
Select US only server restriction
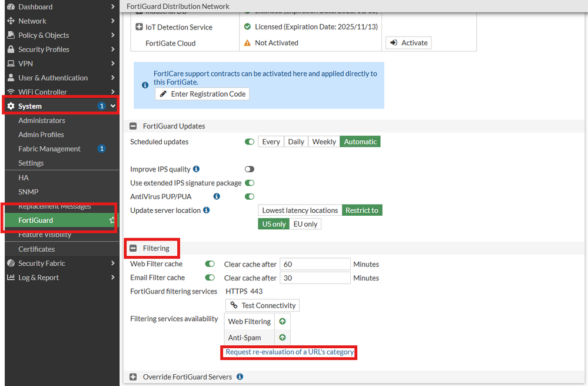(274, 224)
